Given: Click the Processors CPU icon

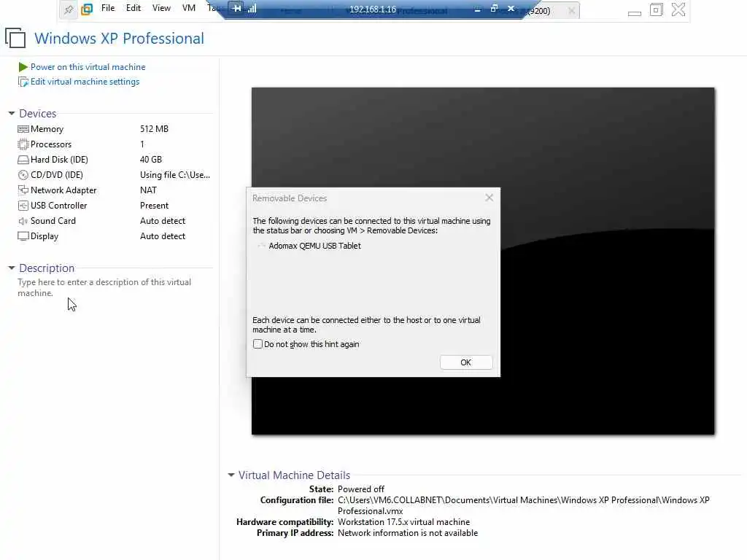Looking at the screenshot, I should [23, 144].
